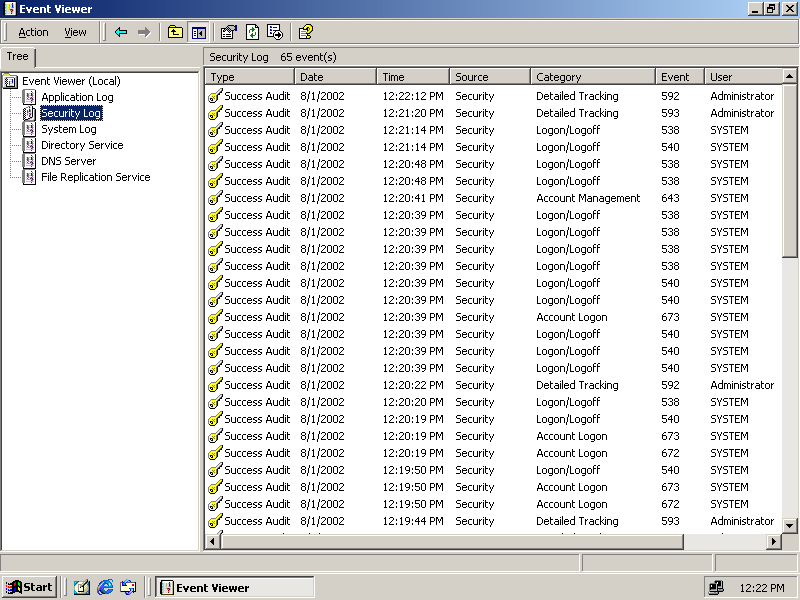Open the Action menu

[33, 32]
